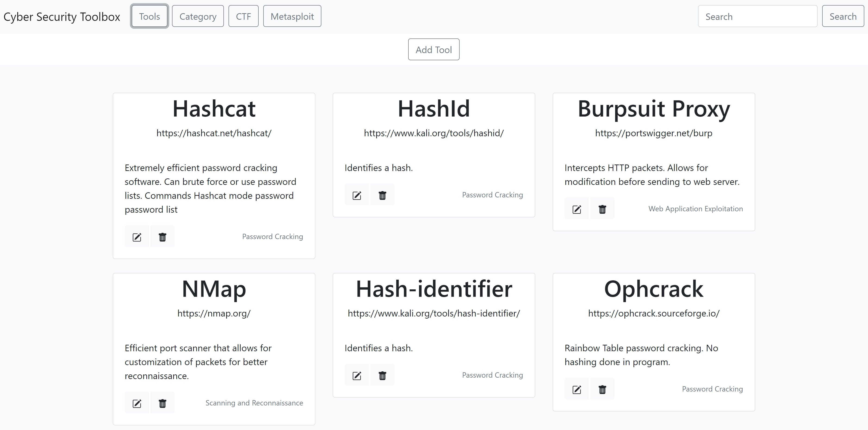Click the Burpsuit Proxy card title
This screenshot has height=430, width=868.
pos(654,110)
